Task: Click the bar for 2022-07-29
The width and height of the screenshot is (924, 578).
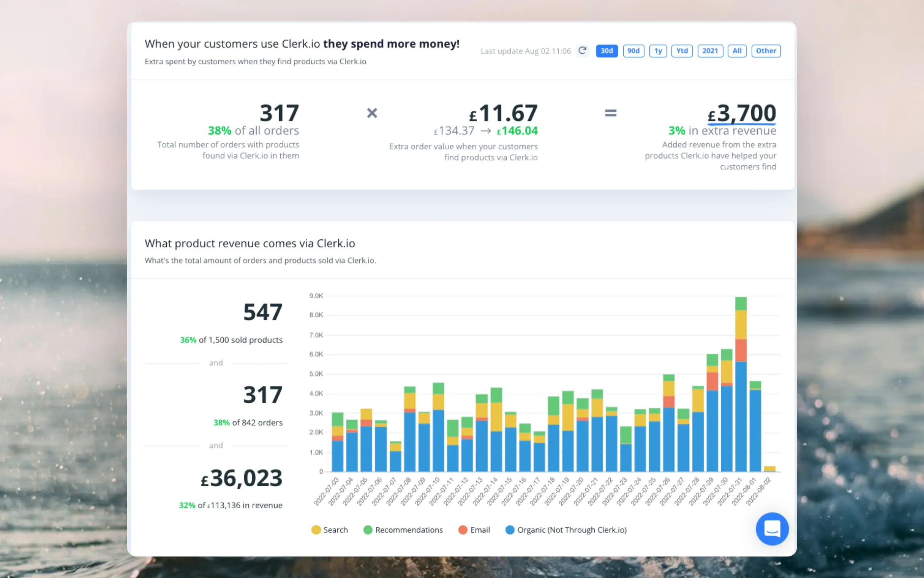Action: [x=712, y=413]
